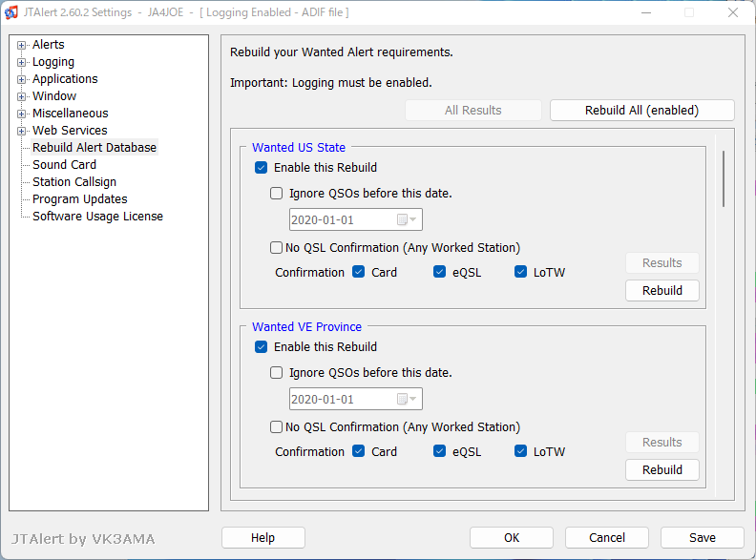756x560 pixels.
Task: Close the JTAlert Settings window
Action: 733,12
